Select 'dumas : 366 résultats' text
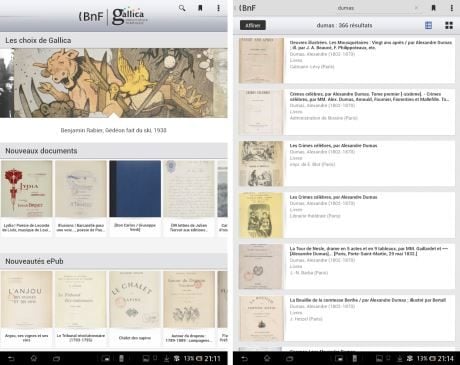Viewport: 460px width, 365px height. (344, 25)
